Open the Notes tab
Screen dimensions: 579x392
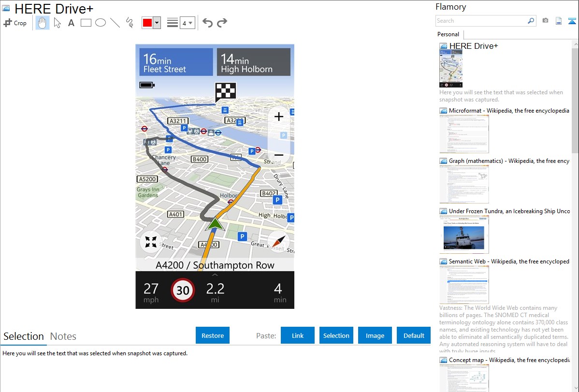point(63,336)
